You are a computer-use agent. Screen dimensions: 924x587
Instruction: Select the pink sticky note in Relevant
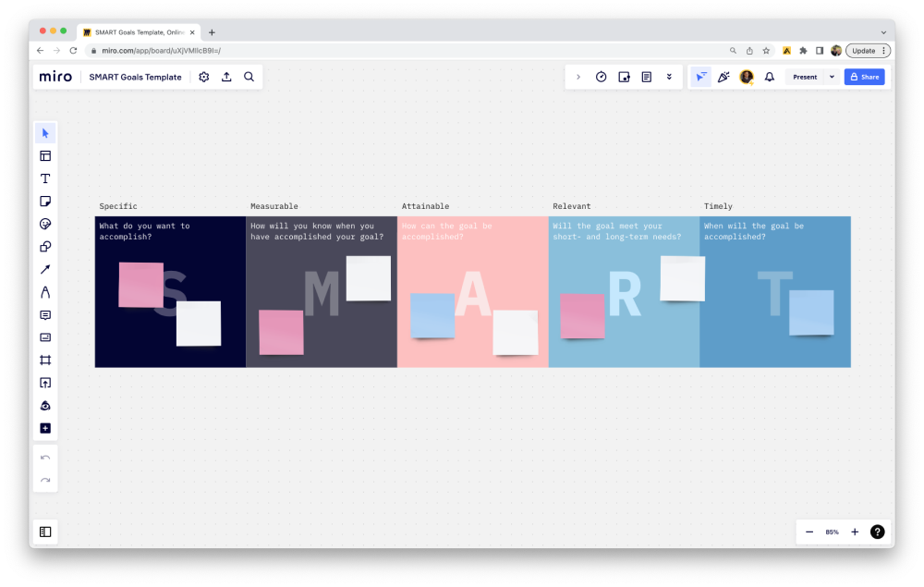(x=582, y=316)
